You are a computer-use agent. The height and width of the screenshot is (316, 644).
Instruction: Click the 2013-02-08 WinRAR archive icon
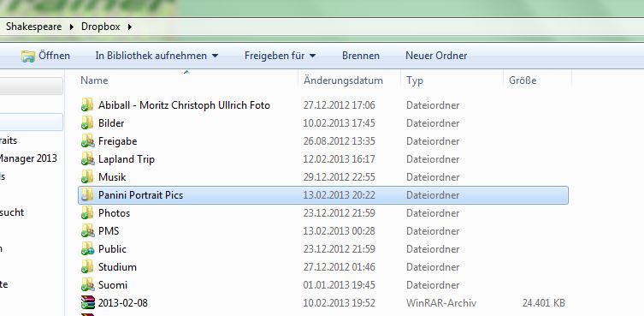click(87, 303)
